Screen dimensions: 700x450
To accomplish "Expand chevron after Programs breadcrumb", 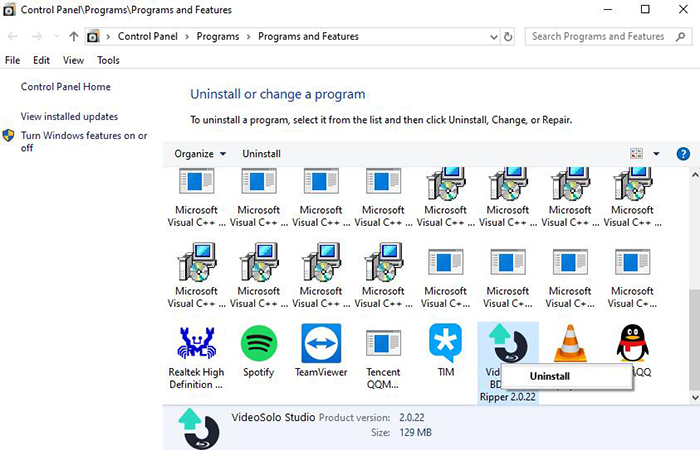I will pos(249,37).
